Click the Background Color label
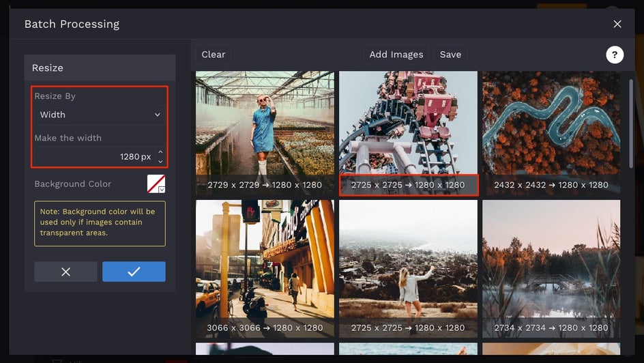The image size is (644, 363). click(x=73, y=184)
